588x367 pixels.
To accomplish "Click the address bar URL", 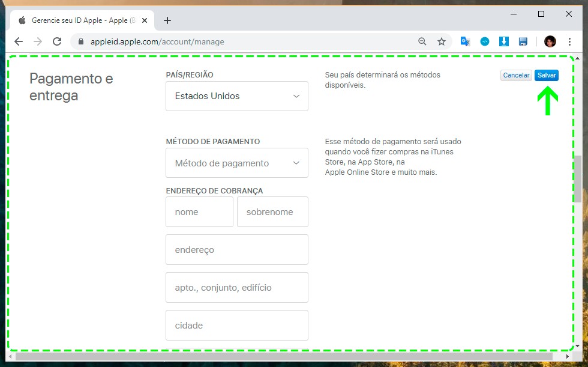I will [x=157, y=41].
